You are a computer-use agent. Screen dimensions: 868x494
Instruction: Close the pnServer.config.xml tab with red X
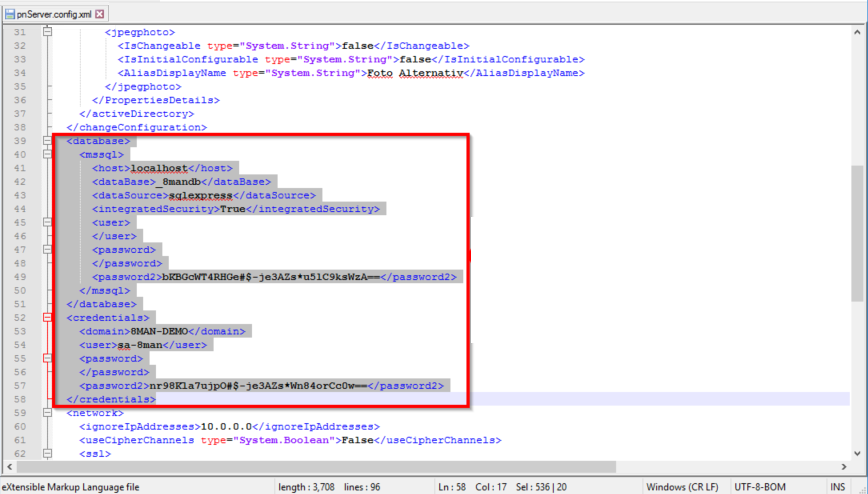click(100, 13)
